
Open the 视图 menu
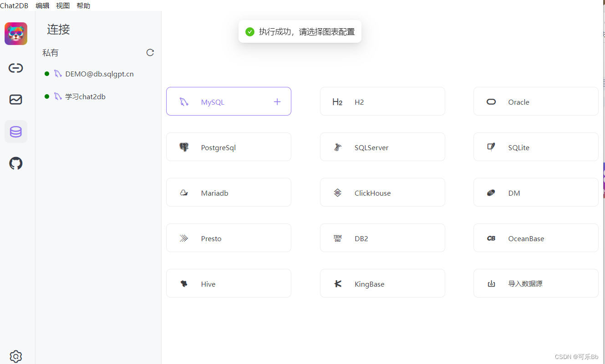(x=63, y=5)
